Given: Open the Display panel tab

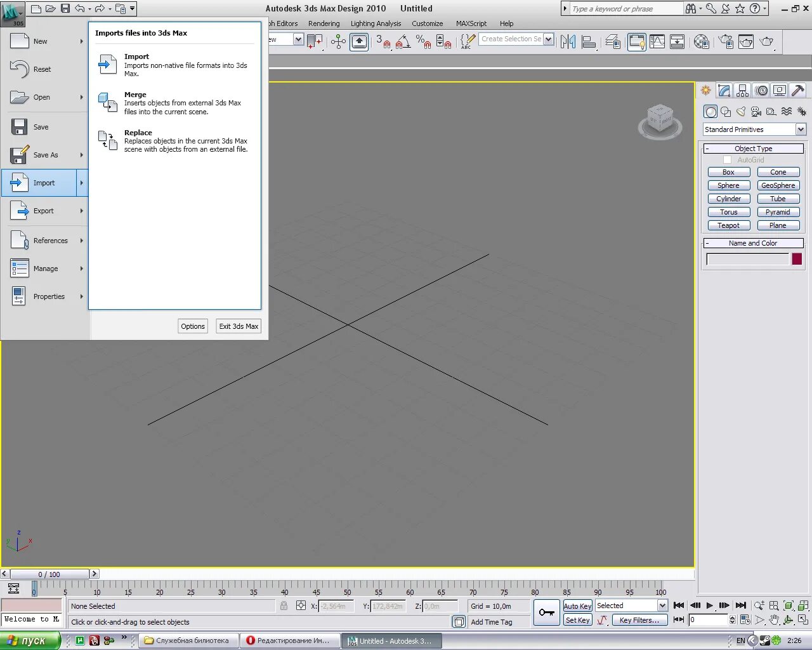Looking at the screenshot, I should tap(780, 91).
